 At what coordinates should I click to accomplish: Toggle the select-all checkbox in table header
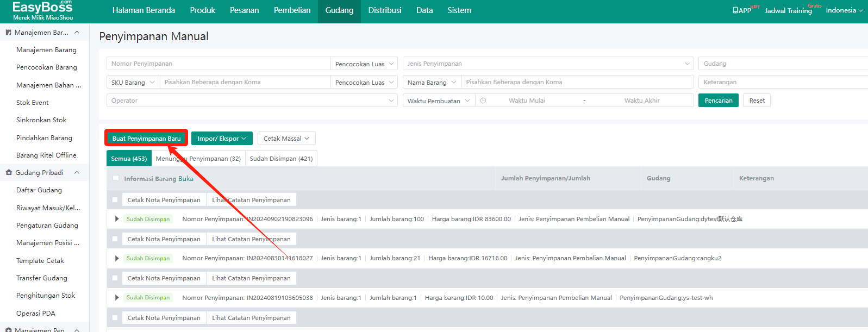click(x=115, y=178)
